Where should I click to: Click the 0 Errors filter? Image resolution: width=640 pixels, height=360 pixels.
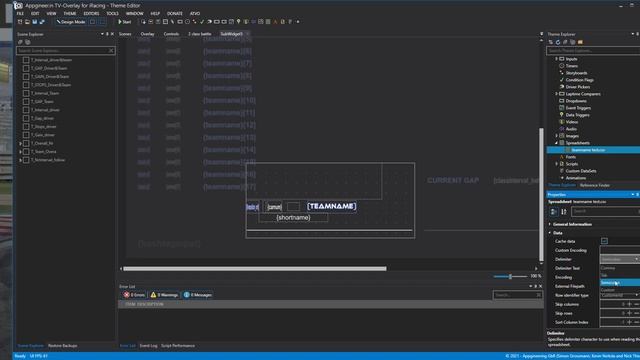pos(134,295)
